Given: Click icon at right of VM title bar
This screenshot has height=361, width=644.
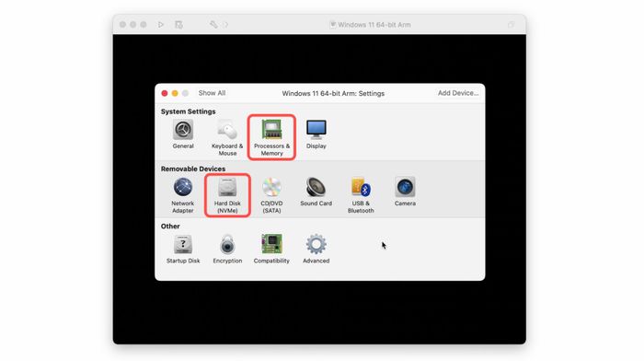Looking at the screenshot, I should pos(511,25).
